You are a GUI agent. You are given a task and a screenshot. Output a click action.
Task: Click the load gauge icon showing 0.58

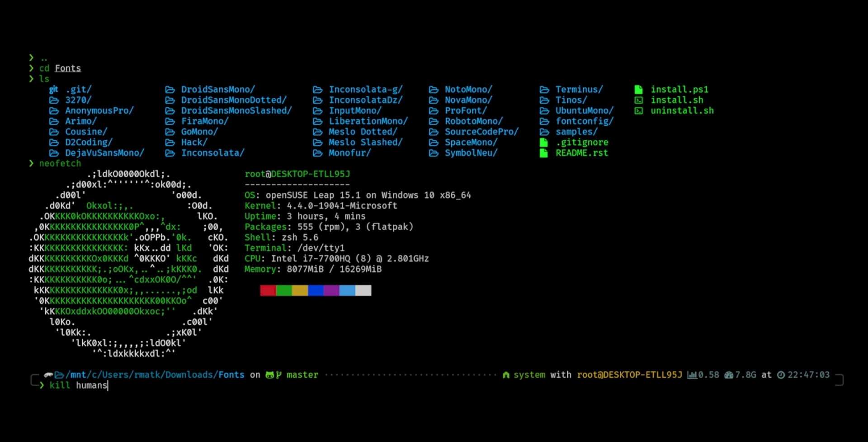(x=692, y=375)
